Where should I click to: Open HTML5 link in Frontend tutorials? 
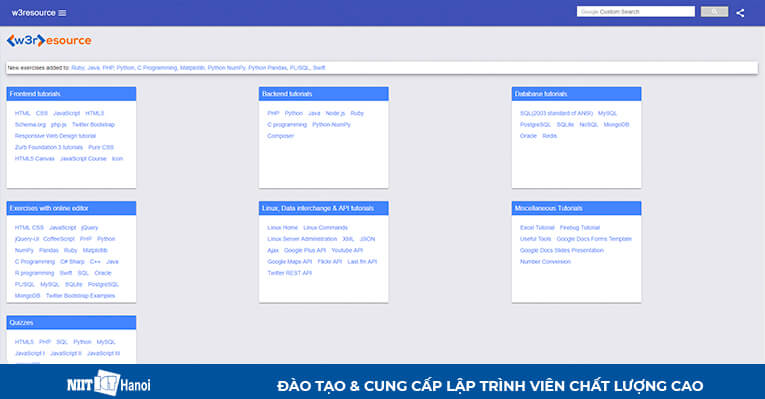pos(95,113)
